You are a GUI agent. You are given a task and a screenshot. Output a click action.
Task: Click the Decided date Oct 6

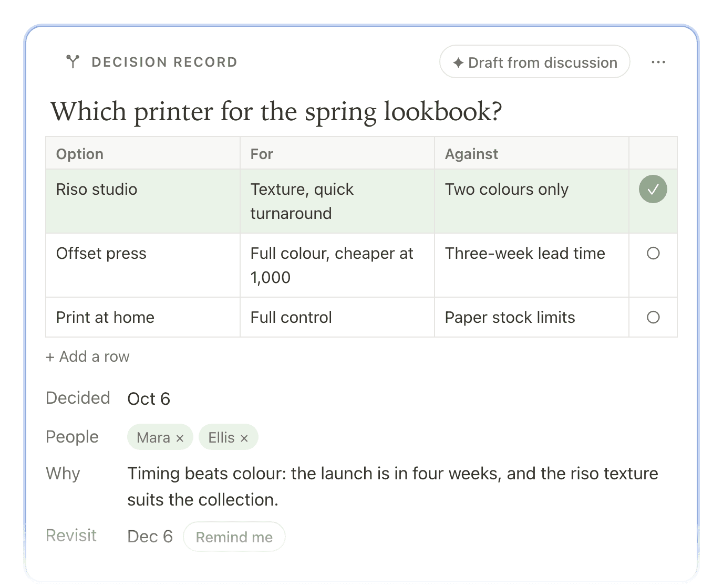(x=149, y=399)
